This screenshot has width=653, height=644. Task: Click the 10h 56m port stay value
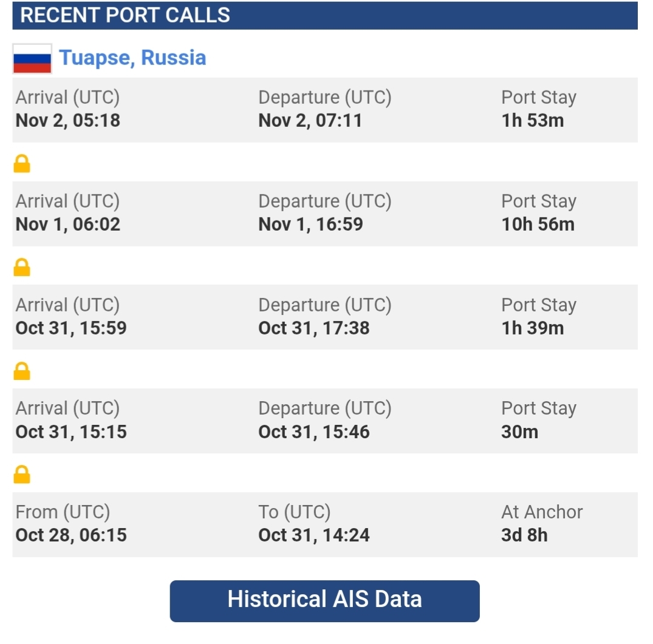tap(538, 224)
